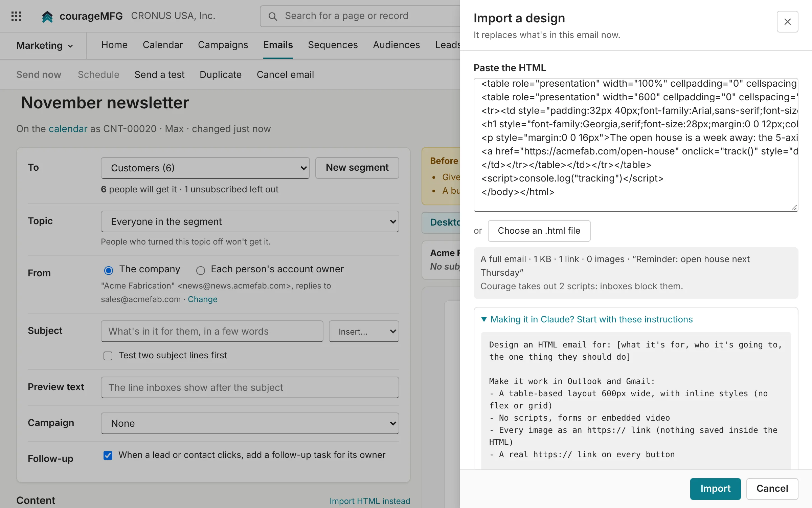Go to the Calendar tab
Viewport: 812px width, 508px height.
coord(163,45)
